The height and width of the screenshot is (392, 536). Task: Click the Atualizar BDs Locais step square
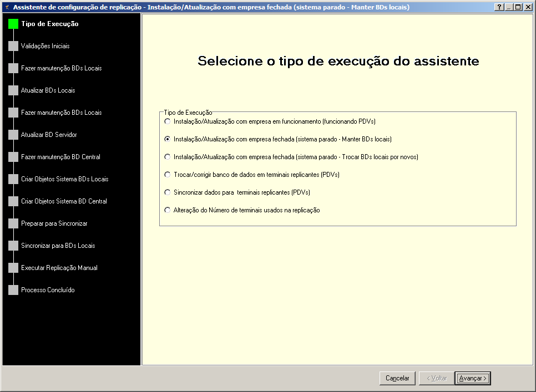coord(13,90)
